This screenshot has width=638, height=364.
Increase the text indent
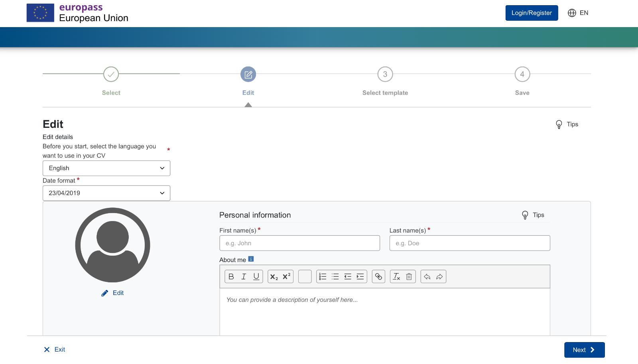pos(360,276)
